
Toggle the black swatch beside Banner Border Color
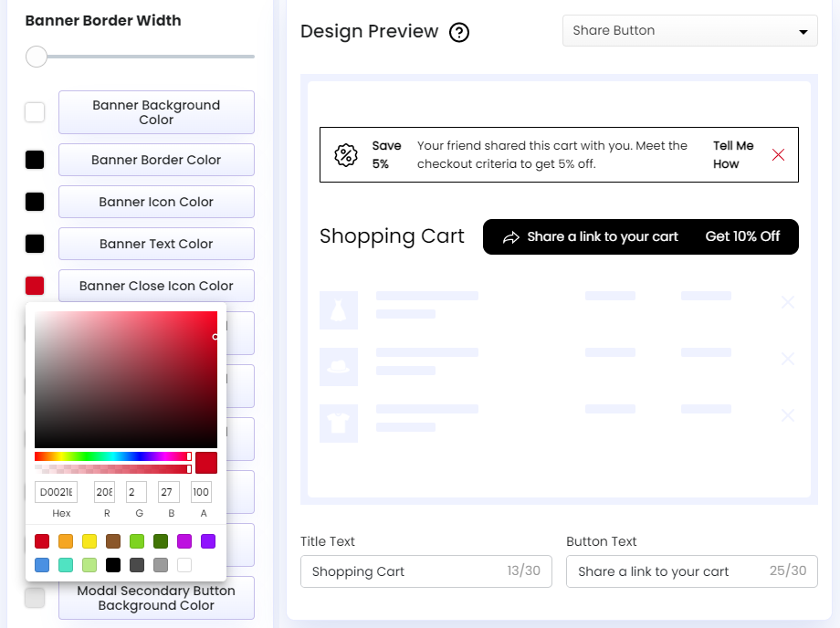tap(34, 159)
